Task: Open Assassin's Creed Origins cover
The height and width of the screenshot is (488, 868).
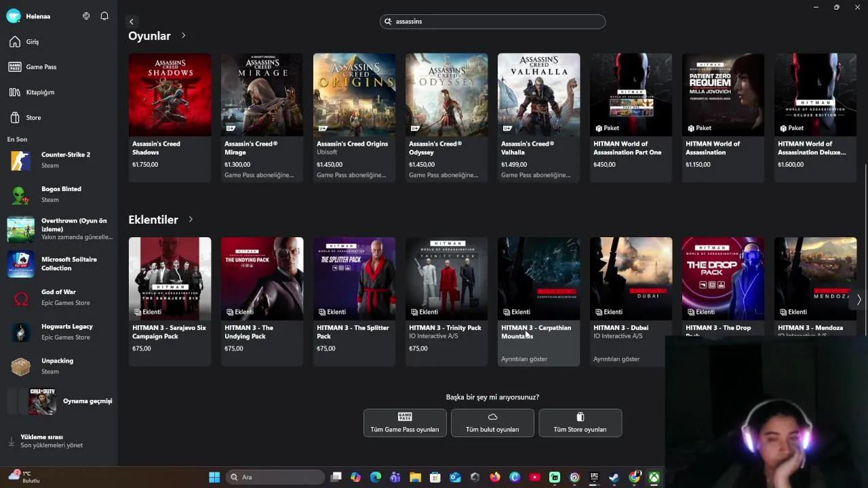Action: [354, 94]
